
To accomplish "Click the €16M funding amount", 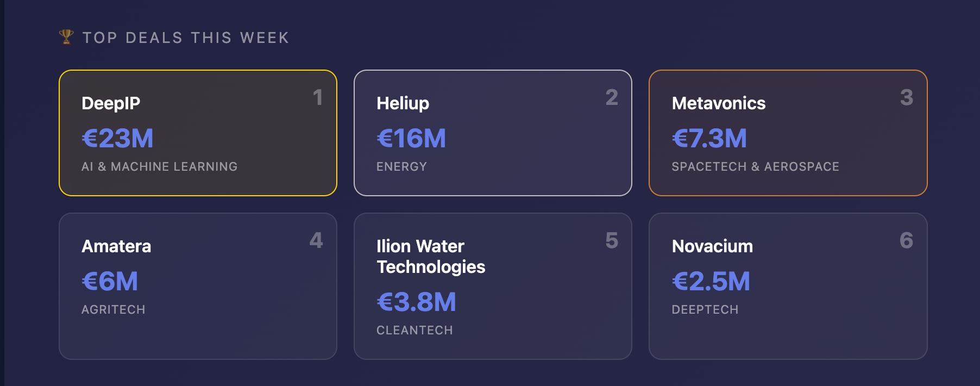I will [411, 138].
